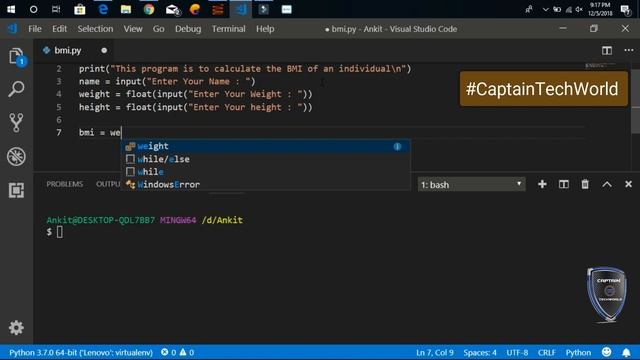Change file encoding UTF-8
640x360 pixels.
517,352
